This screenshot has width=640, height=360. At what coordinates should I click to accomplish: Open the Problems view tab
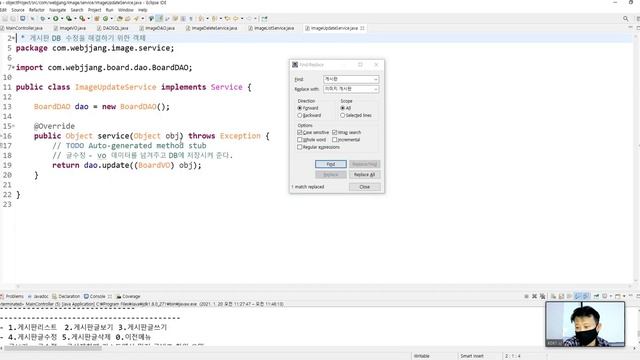tap(12, 296)
